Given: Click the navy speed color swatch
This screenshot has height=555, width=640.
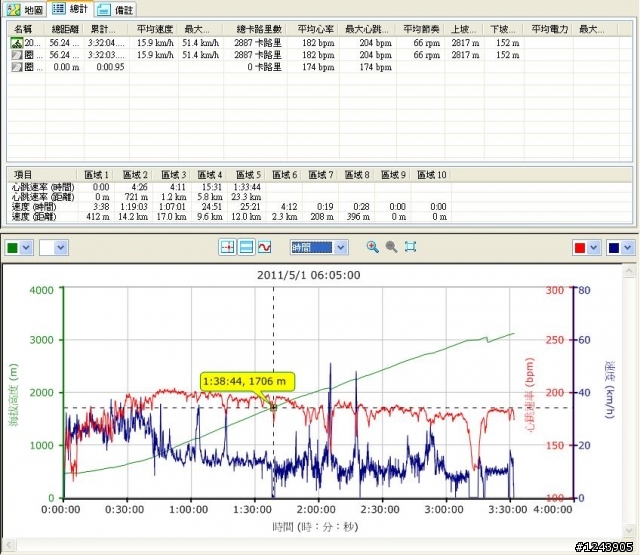Looking at the screenshot, I should coord(614,248).
